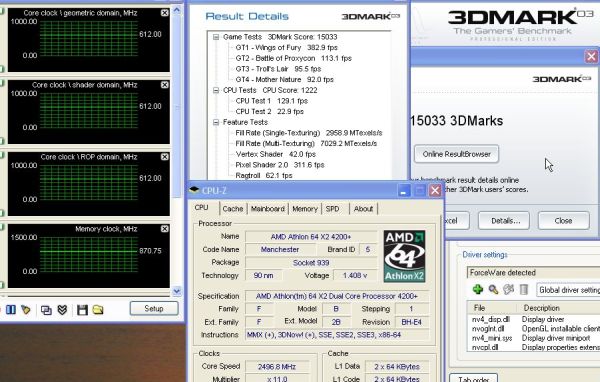
Task: Click the monitoring panel vertical scrollbar down arrow
Action: tap(176, 291)
